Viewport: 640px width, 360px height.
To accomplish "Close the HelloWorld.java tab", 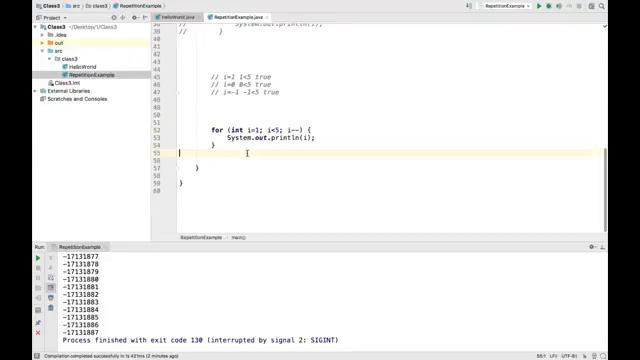I will click(199, 18).
